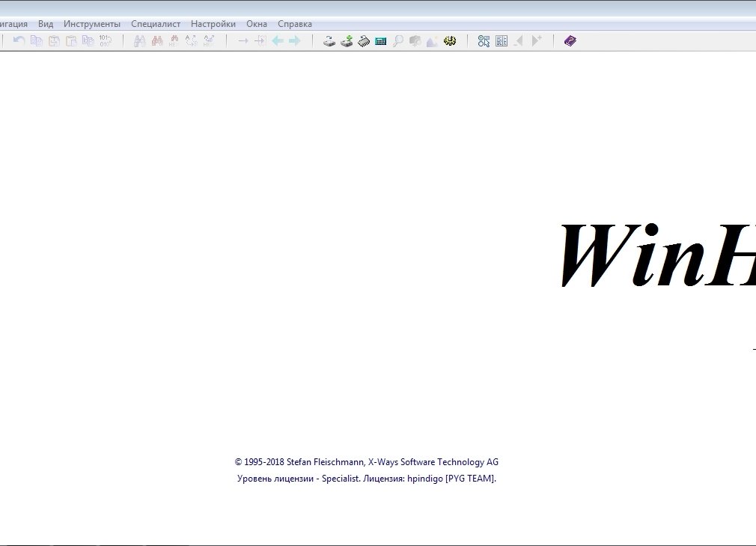
Task: Click the gray icon right of the magnifier
Action: point(415,41)
